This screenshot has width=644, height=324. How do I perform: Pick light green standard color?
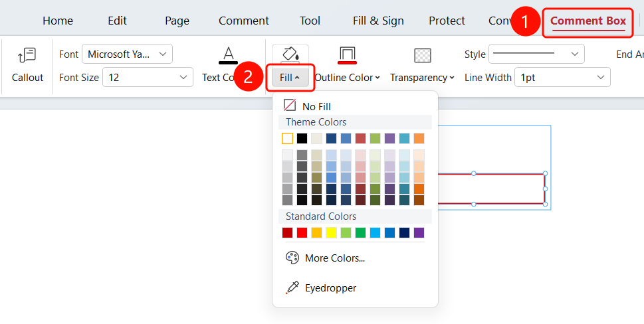[x=346, y=233]
